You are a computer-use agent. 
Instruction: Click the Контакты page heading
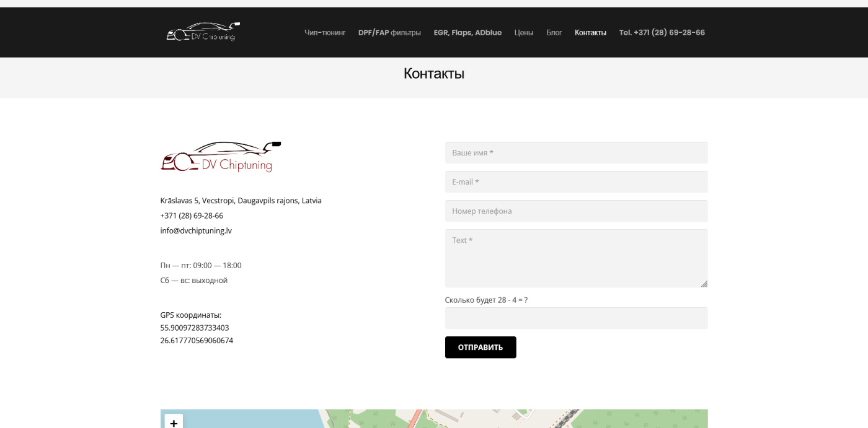(434, 74)
